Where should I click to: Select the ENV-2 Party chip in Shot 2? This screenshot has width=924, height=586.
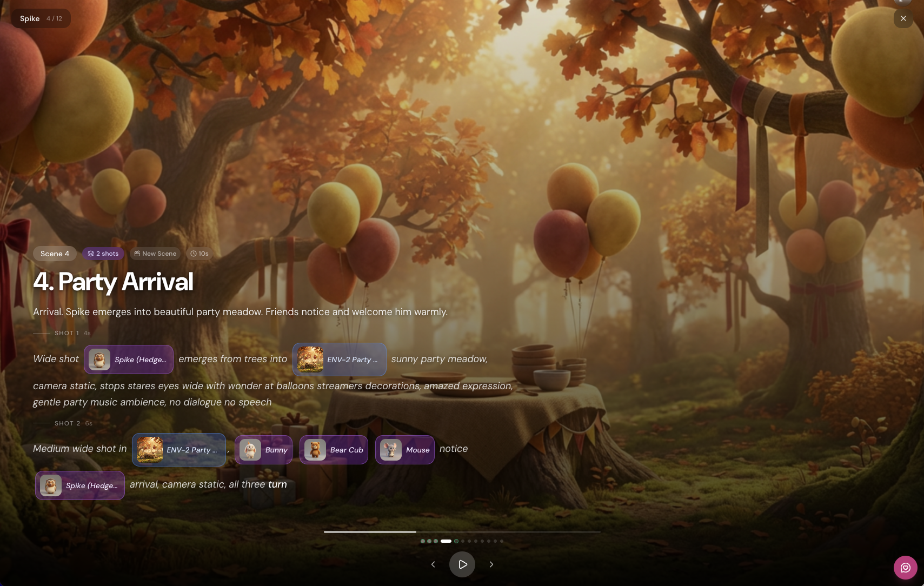point(179,450)
